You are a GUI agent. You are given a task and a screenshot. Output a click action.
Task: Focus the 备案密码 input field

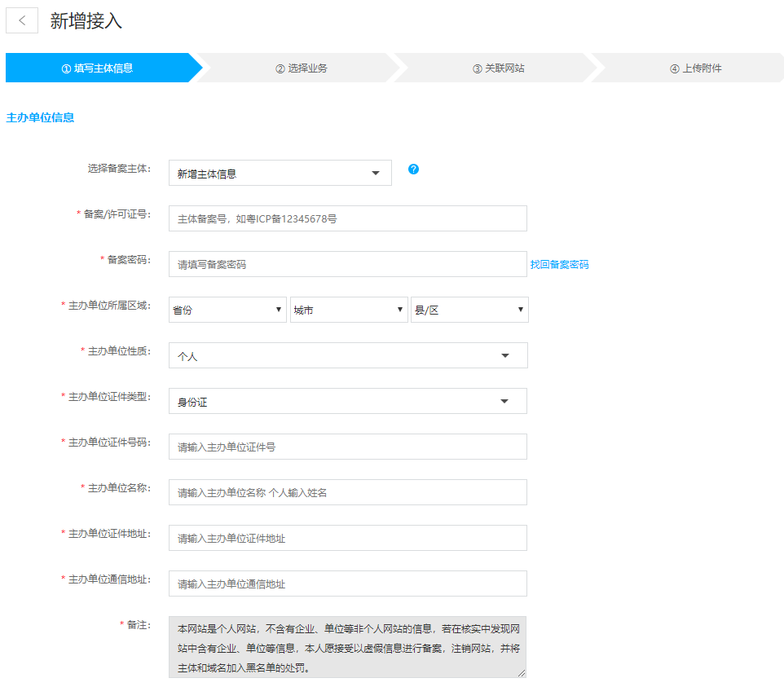pos(347,264)
